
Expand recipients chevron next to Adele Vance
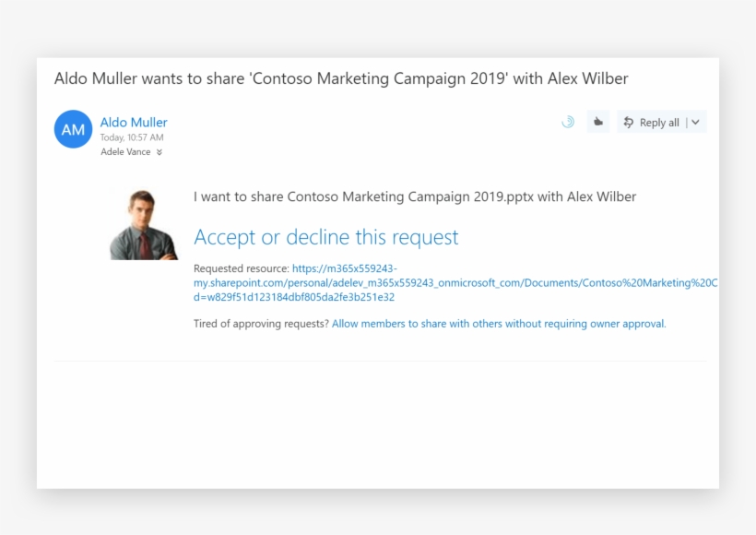[159, 152]
